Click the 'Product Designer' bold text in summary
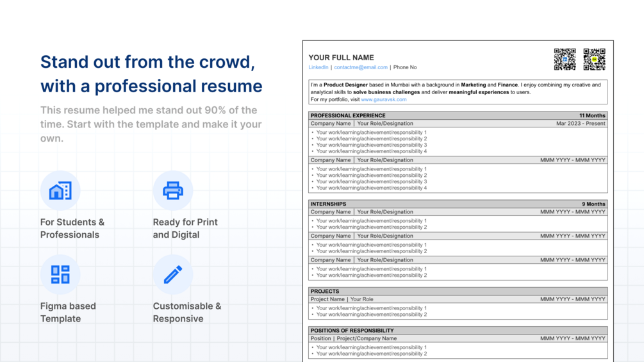644x362 pixels. pos(345,85)
